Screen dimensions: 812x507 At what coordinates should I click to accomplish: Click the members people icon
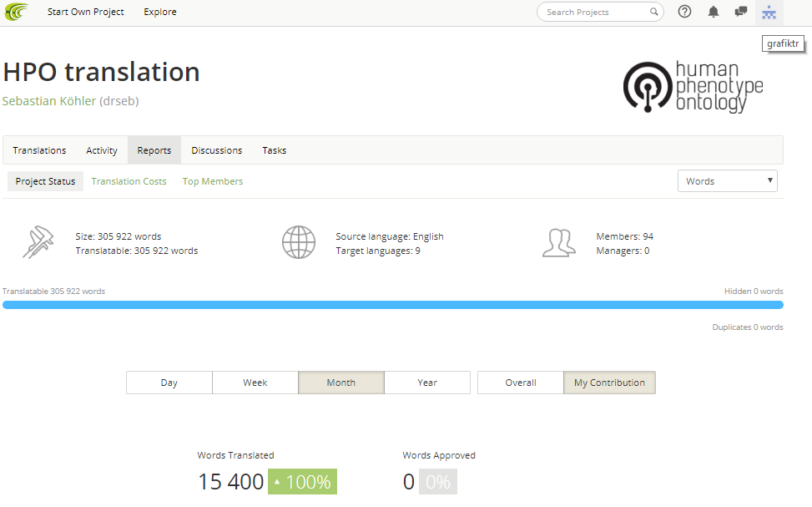(x=559, y=242)
